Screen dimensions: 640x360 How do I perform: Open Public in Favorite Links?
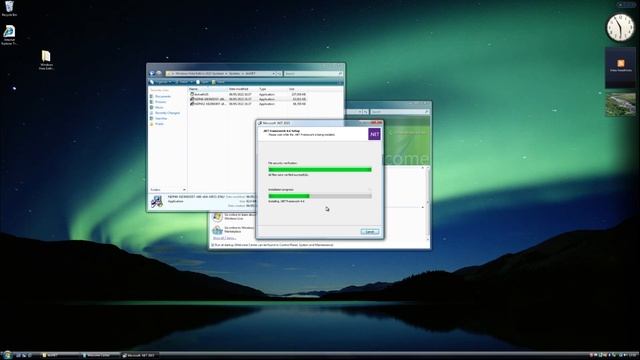[158, 124]
